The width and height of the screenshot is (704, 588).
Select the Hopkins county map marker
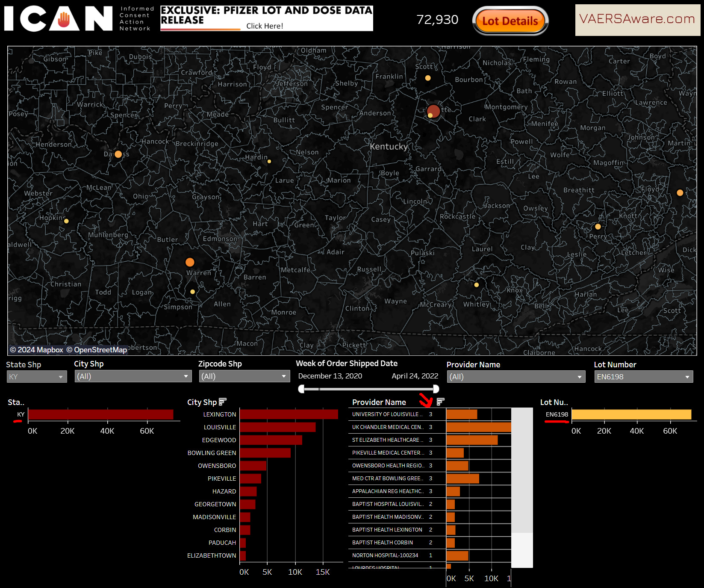pos(66,221)
